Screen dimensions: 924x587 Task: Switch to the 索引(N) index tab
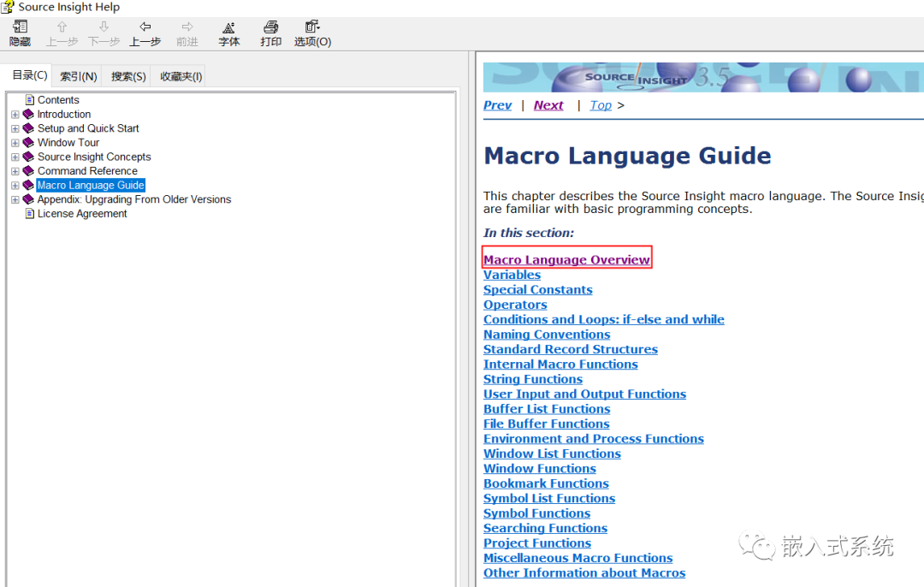pyautogui.click(x=79, y=77)
